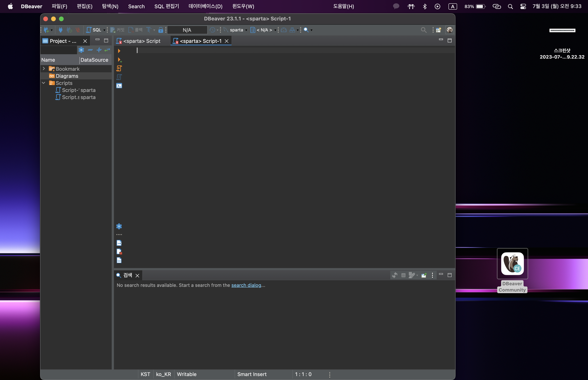Run the SQL statement with the orange arrow

[x=119, y=51]
